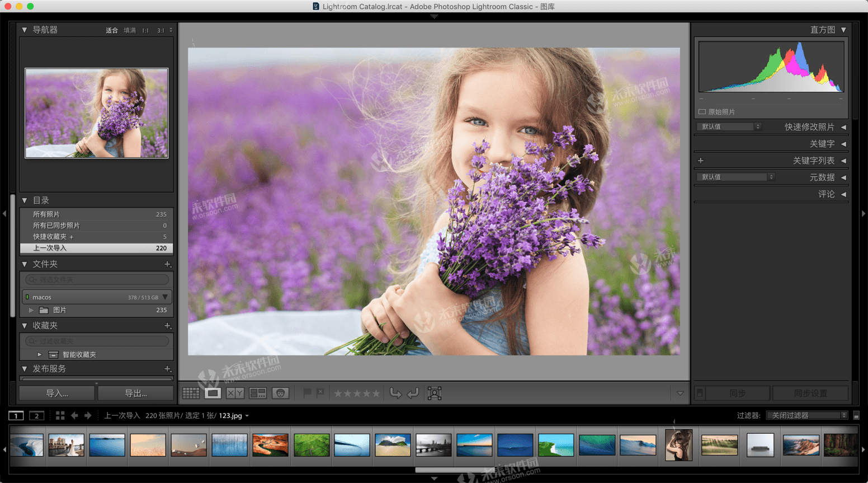This screenshot has height=483, width=868.
Task: Switch to Grid view in toolbar
Action: [191, 393]
